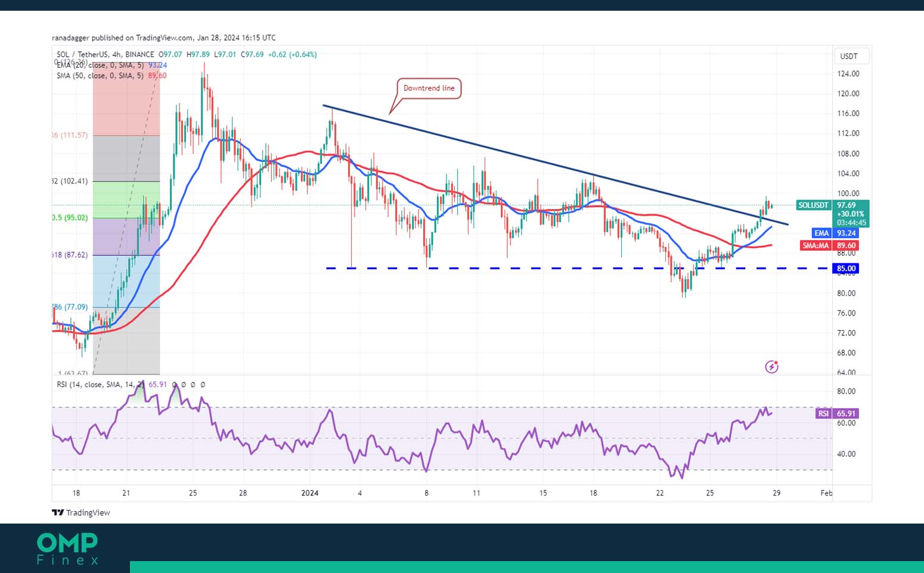Click the TradingView logo below the chart
The height and width of the screenshot is (573, 924).
(81, 512)
